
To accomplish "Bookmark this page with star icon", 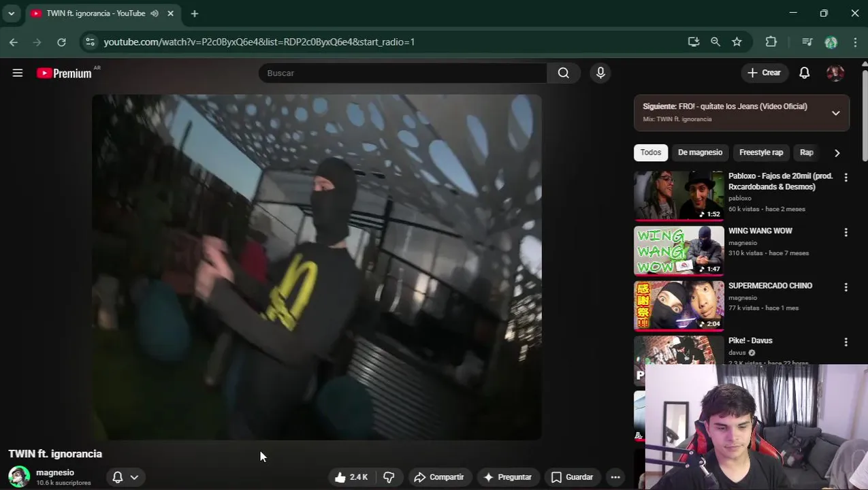I will pyautogui.click(x=737, y=42).
